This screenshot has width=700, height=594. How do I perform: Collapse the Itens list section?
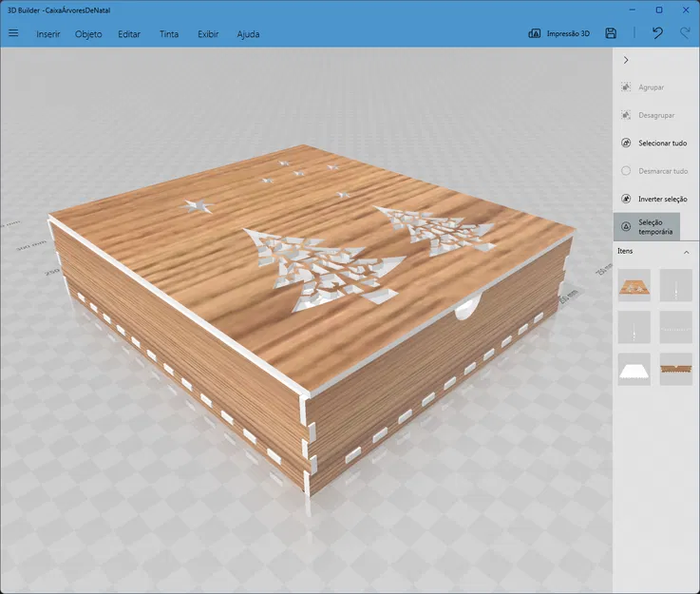(x=686, y=252)
